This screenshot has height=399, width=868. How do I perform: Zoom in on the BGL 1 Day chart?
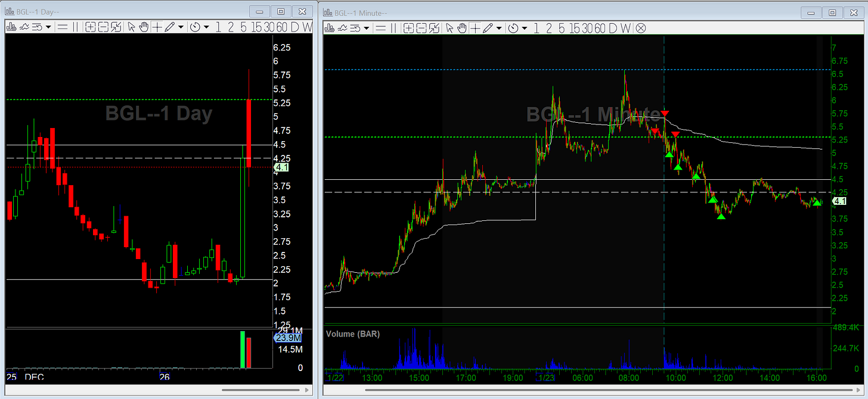click(91, 27)
